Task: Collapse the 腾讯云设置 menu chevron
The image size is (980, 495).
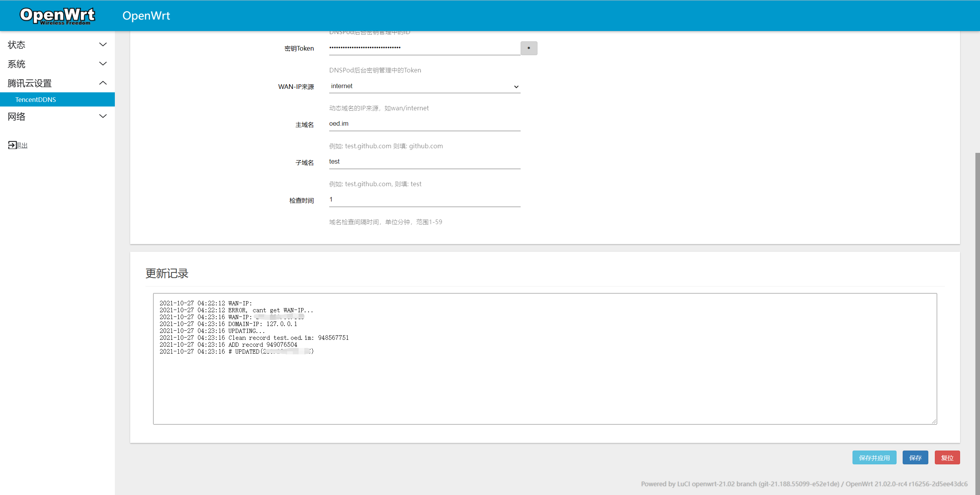Action: (103, 83)
